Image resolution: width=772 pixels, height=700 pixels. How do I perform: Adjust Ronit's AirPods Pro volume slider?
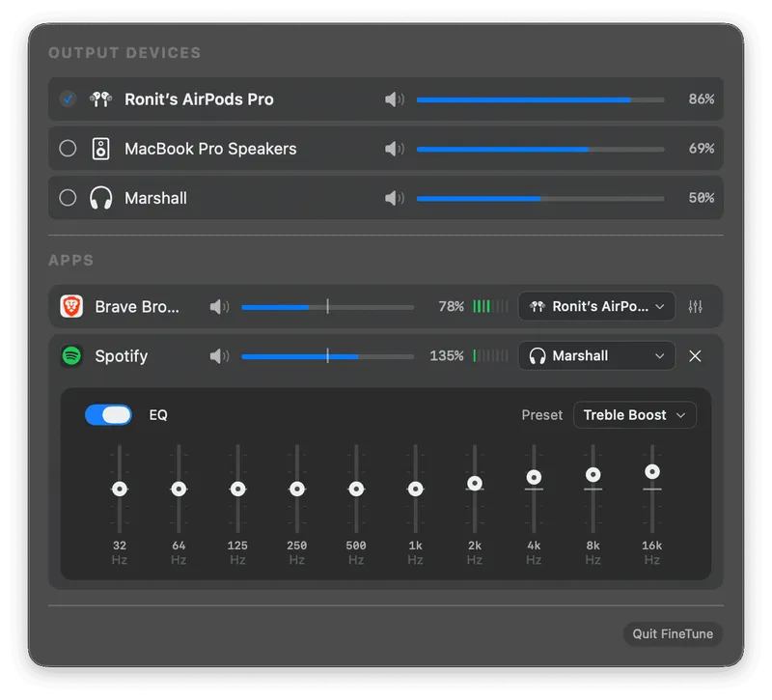coord(540,99)
